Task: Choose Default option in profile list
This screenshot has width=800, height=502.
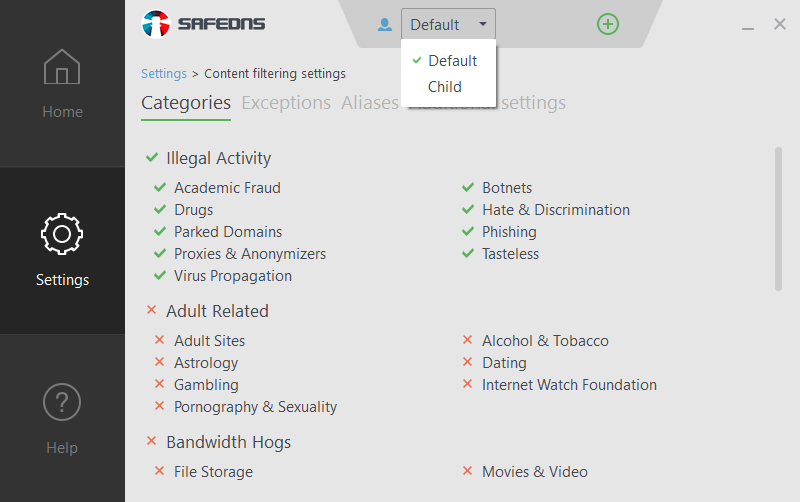Action: click(x=452, y=61)
